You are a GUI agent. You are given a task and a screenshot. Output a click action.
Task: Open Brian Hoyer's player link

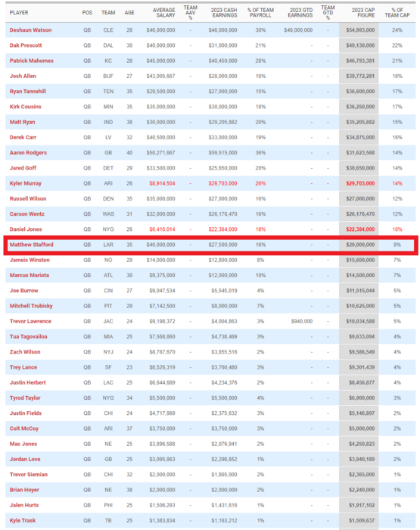24,490
